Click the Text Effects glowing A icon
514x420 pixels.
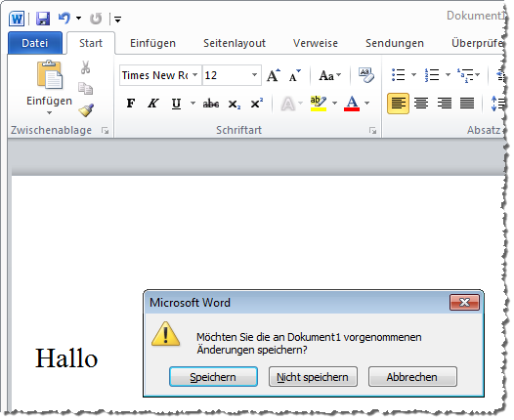[288, 104]
